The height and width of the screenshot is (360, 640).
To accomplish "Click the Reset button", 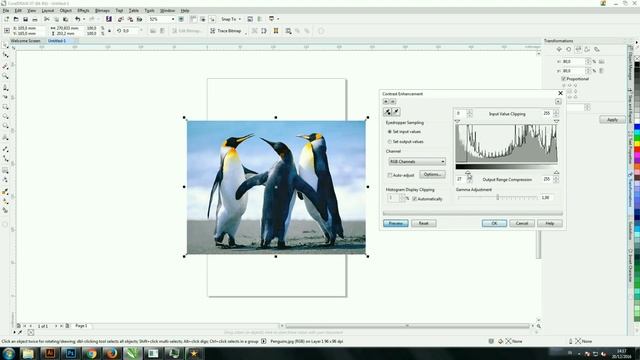I will click(424, 223).
